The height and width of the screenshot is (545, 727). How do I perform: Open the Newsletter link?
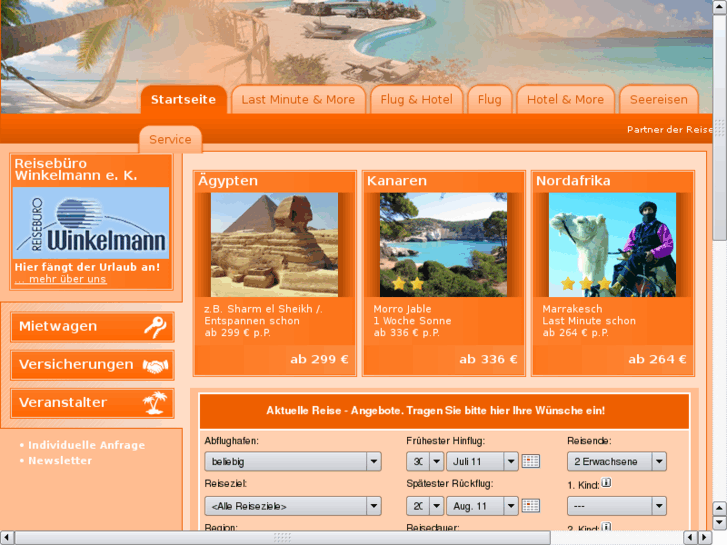click(x=60, y=461)
